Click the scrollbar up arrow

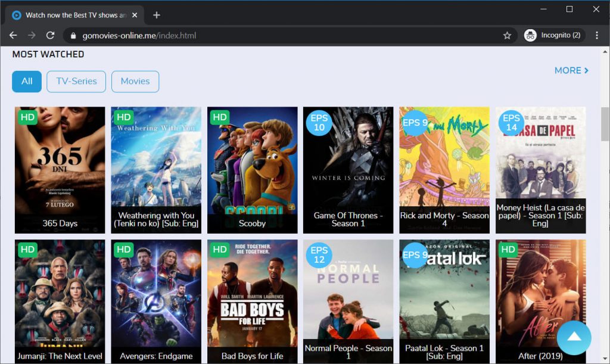click(605, 51)
